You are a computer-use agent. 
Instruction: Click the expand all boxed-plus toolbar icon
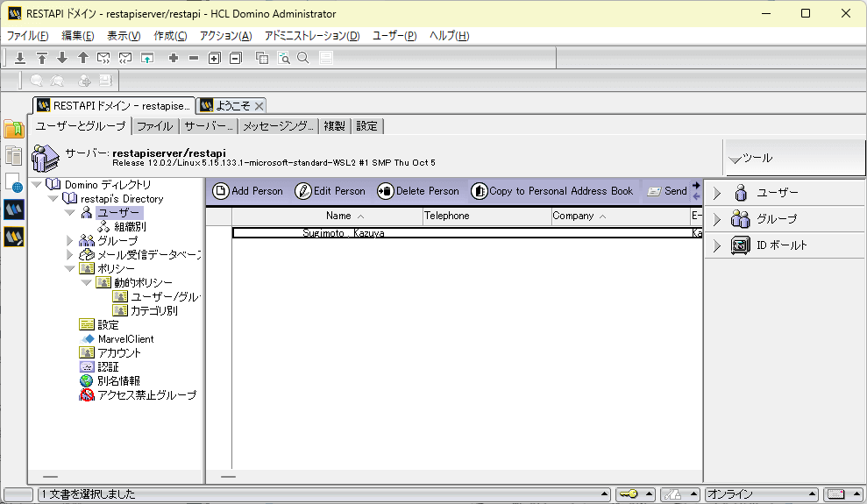(215, 58)
